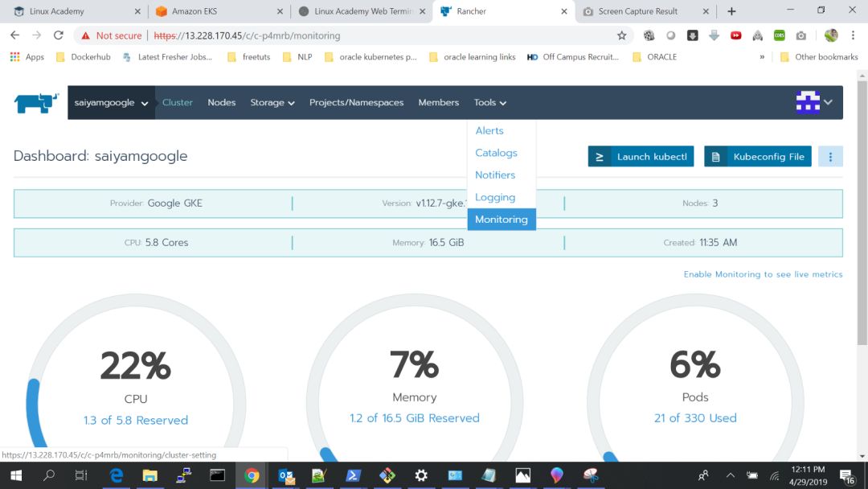
Task: Open PowerShell from the taskbar
Action: tap(353, 475)
